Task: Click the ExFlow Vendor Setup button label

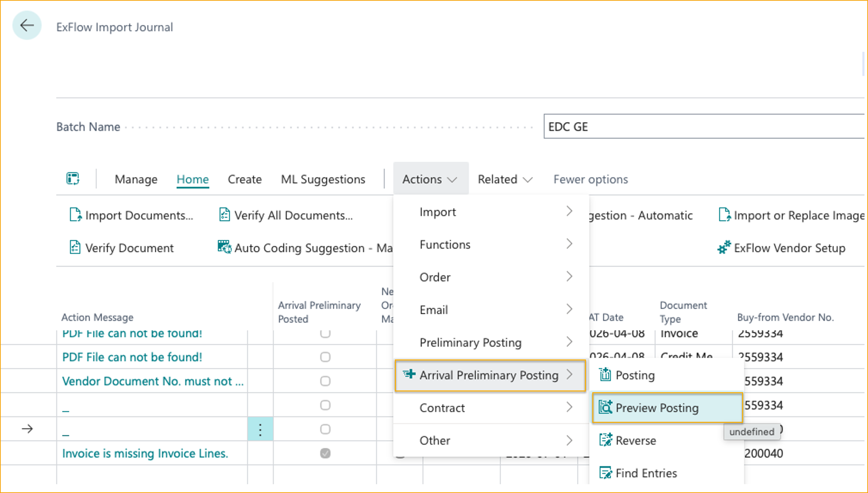Action: [790, 248]
